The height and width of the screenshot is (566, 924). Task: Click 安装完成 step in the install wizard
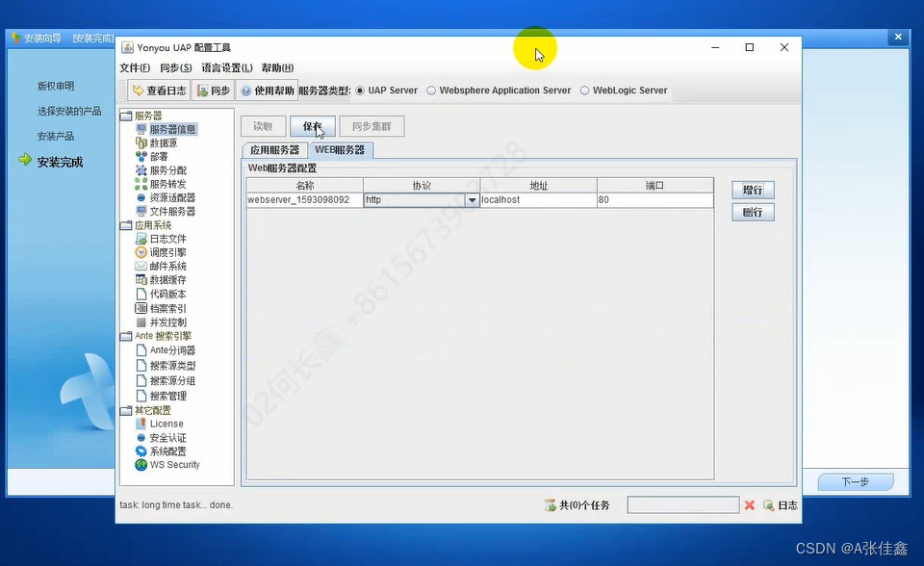click(x=60, y=162)
